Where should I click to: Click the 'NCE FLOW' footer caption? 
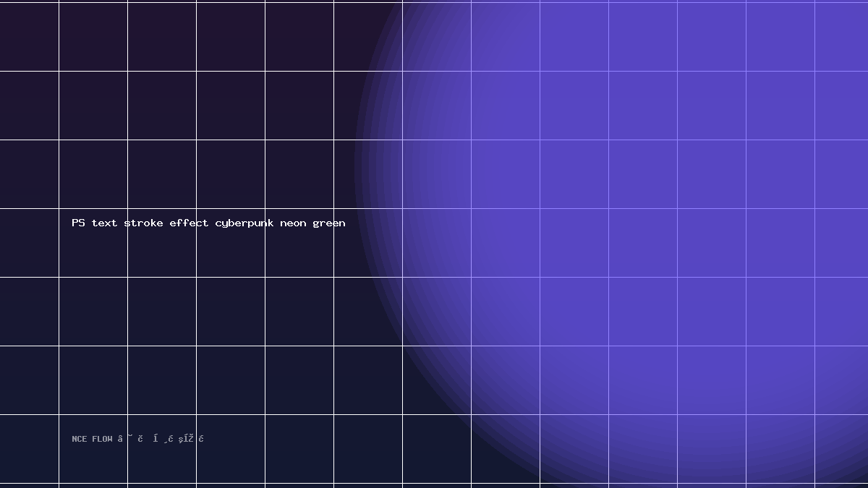(x=138, y=439)
